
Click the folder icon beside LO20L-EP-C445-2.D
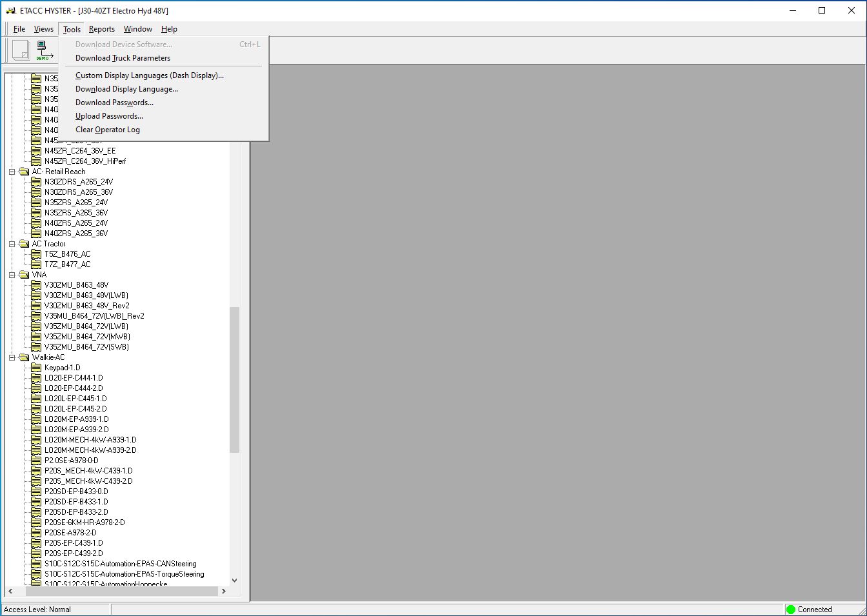click(x=37, y=409)
